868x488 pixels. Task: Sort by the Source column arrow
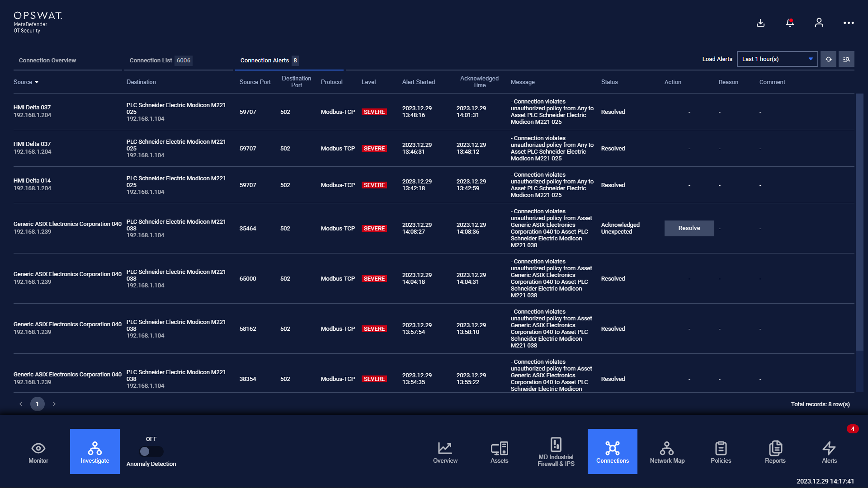click(x=37, y=82)
